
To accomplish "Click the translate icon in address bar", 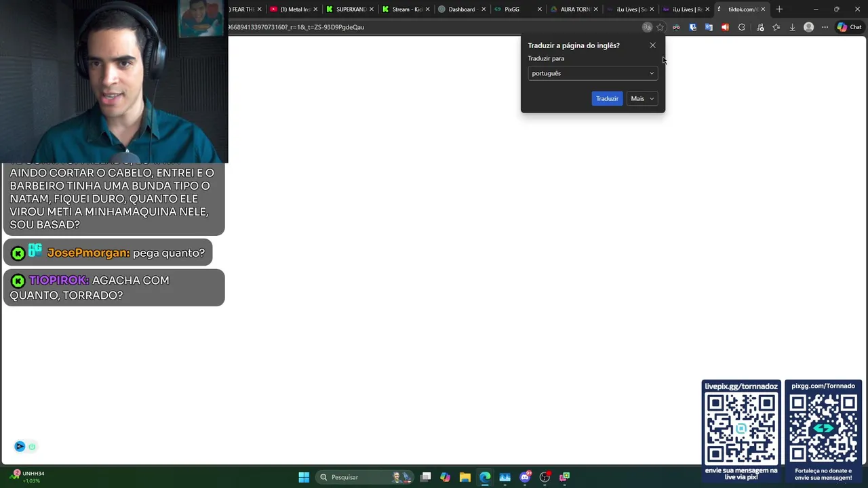I will (647, 27).
